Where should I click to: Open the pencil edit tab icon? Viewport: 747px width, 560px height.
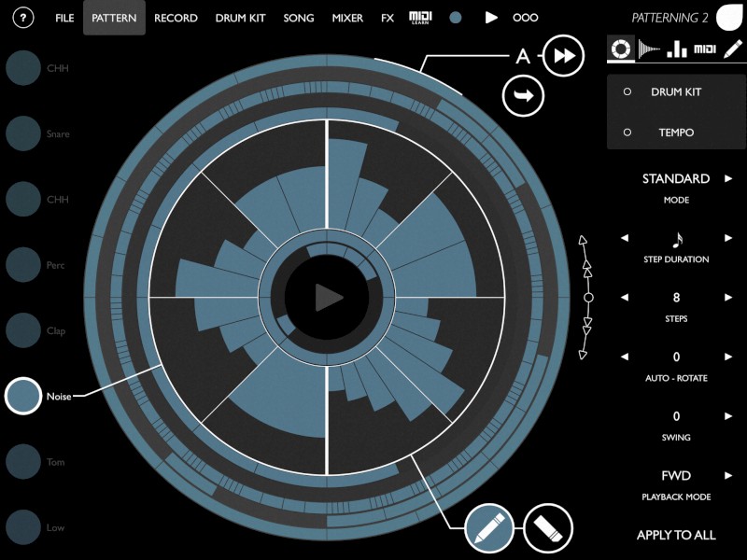pyautogui.click(x=733, y=49)
